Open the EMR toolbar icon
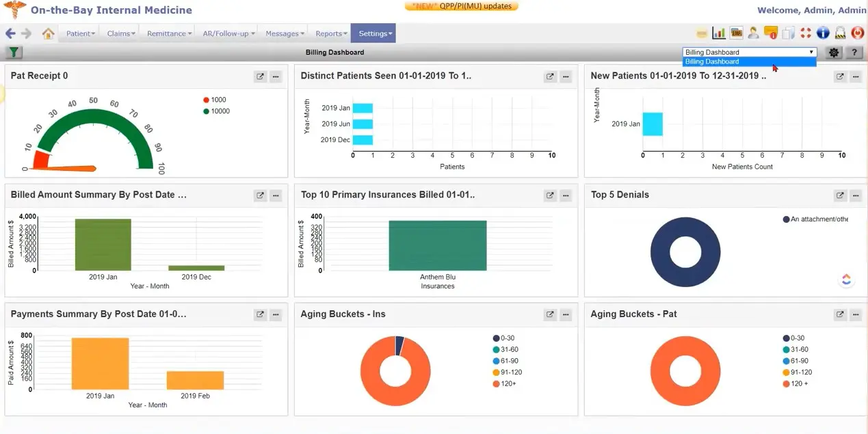 [x=735, y=32]
